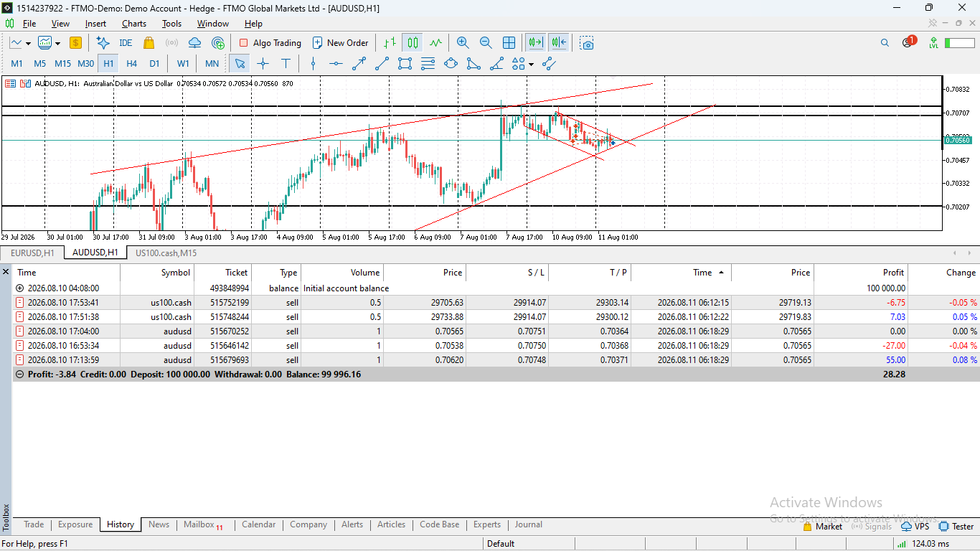The width and height of the screenshot is (980, 551).
Task: Open the Journal tab in Toolbox
Action: pos(528,524)
